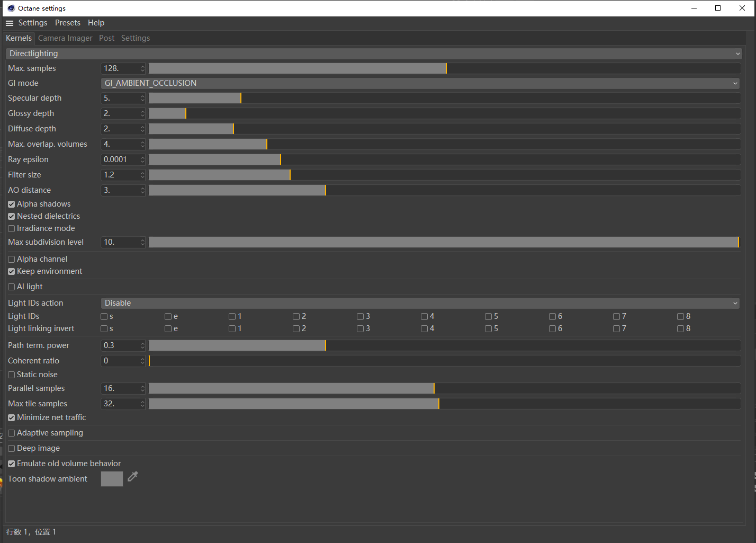This screenshot has width=756, height=543.
Task: Open the Light IDs action dropdown
Action: [x=420, y=303]
